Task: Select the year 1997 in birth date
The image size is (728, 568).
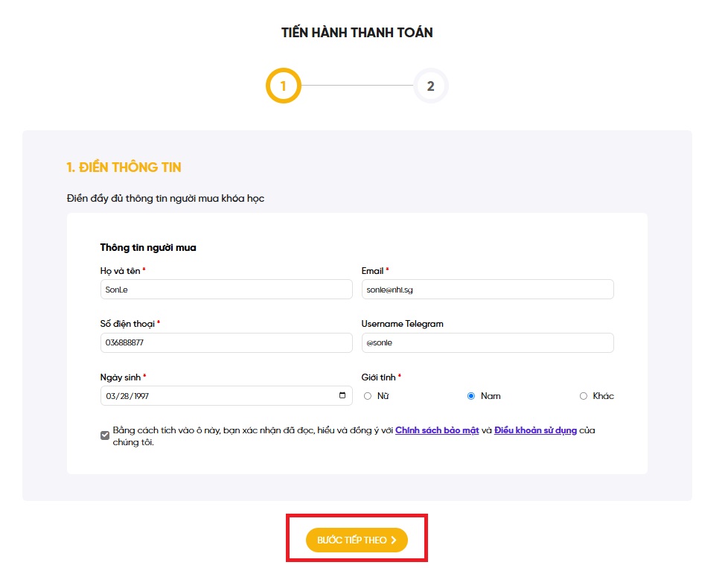Action: (140, 396)
